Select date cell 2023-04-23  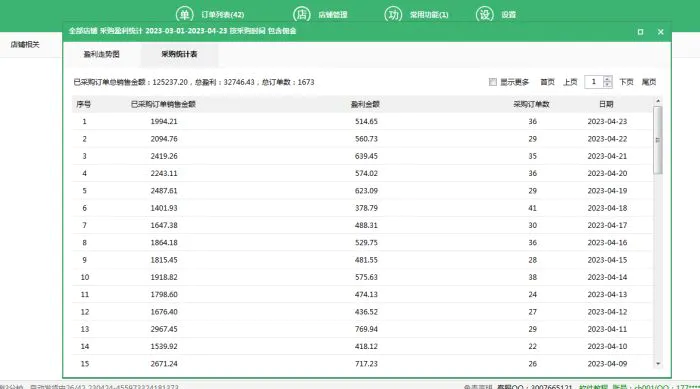pos(607,121)
